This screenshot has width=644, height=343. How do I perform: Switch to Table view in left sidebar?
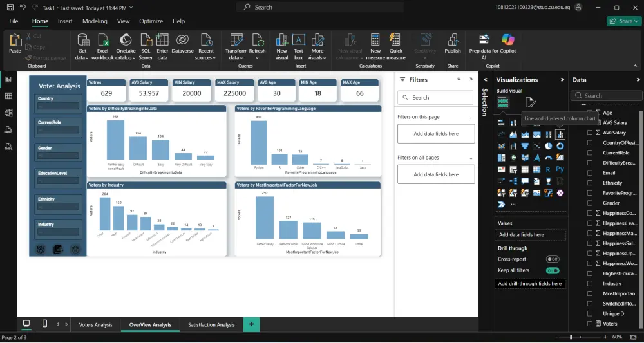[x=8, y=96]
